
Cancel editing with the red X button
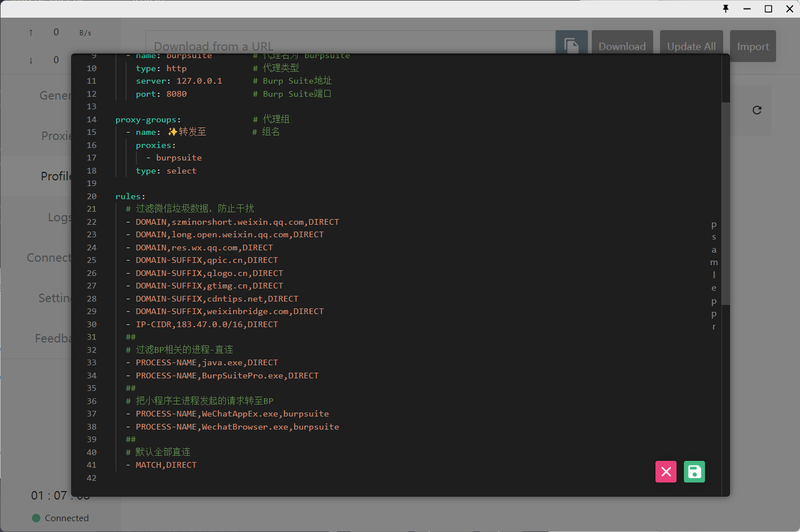(x=666, y=472)
